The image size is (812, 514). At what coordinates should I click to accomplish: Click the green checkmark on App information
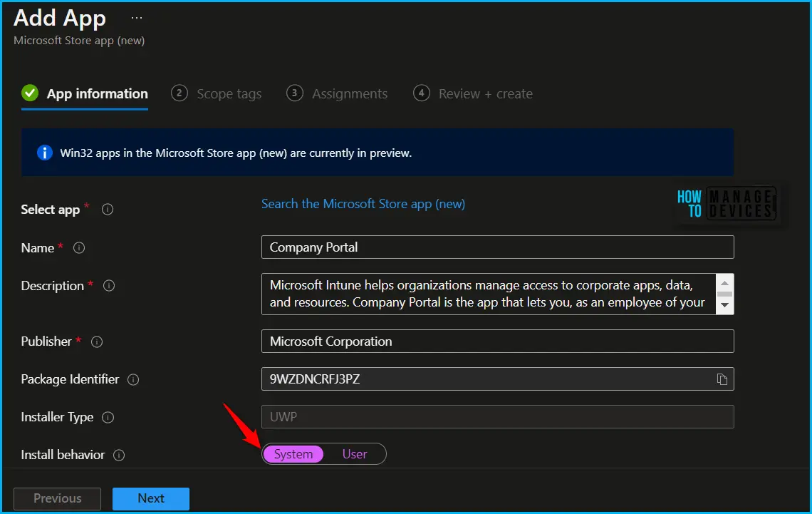click(x=30, y=93)
